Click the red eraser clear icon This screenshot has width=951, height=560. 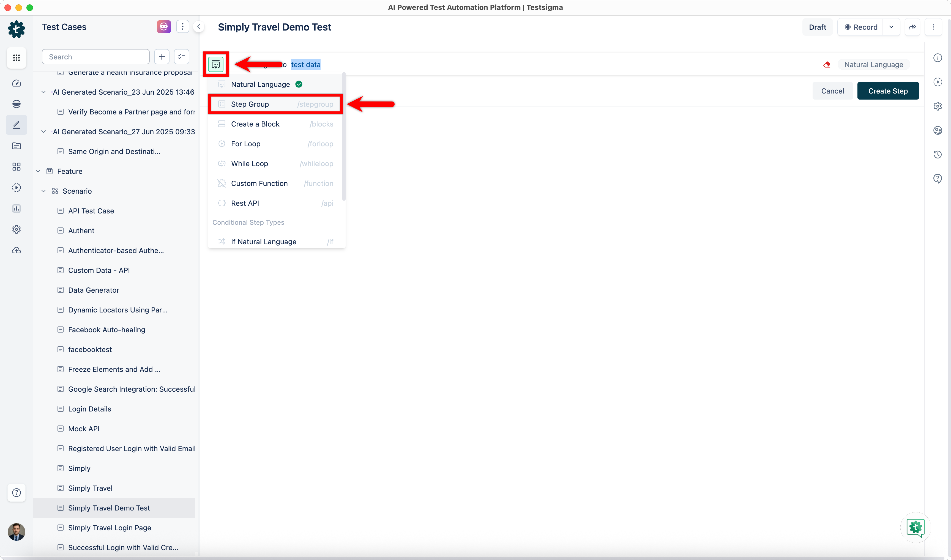point(827,65)
